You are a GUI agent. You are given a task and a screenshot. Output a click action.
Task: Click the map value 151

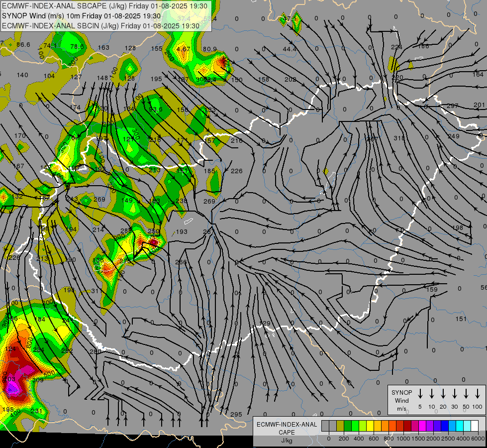tap(461, 319)
